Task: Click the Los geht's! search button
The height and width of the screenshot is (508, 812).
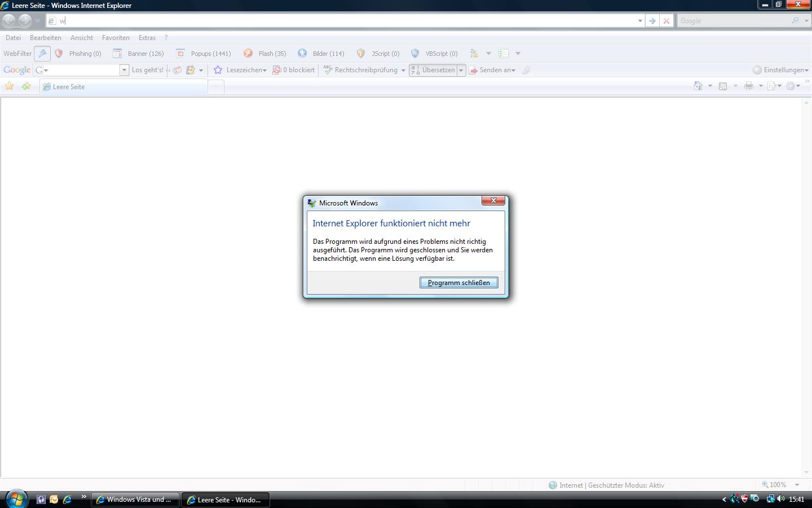Action: [x=147, y=70]
